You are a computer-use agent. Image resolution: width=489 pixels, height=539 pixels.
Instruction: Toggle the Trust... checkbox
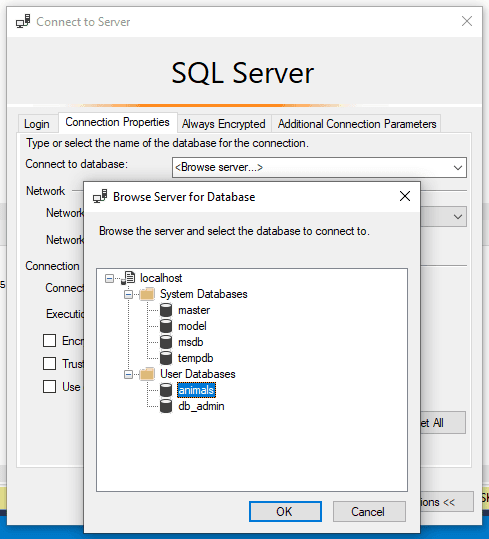point(49,363)
